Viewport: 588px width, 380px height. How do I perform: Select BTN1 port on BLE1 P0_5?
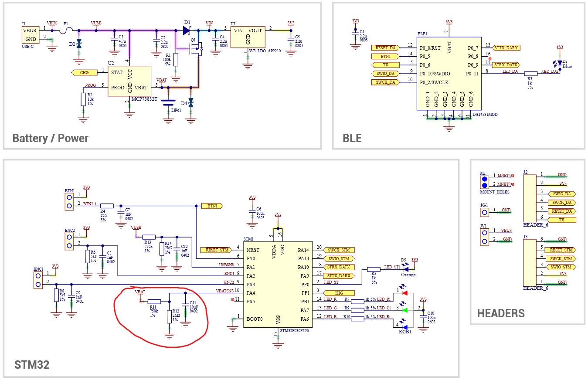385,56
